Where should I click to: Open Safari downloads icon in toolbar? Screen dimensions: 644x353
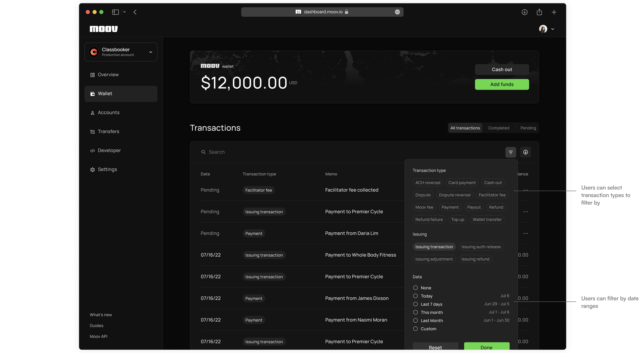pyautogui.click(x=524, y=12)
